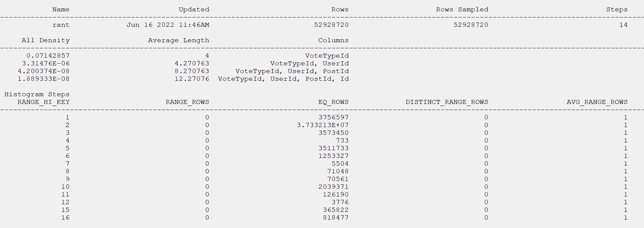
Task: Click the Histogram Steps label
Action: coord(37,94)
